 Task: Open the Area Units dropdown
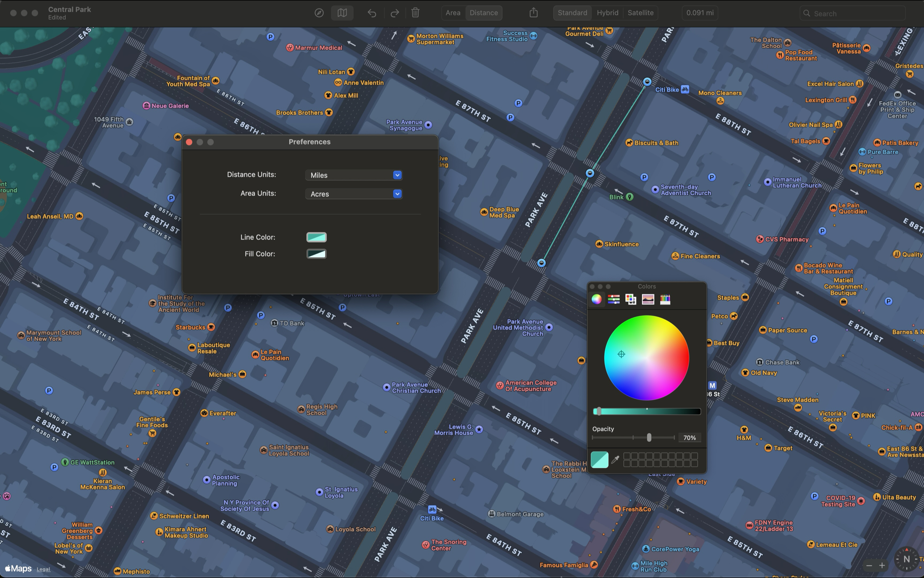coord(354,194)
